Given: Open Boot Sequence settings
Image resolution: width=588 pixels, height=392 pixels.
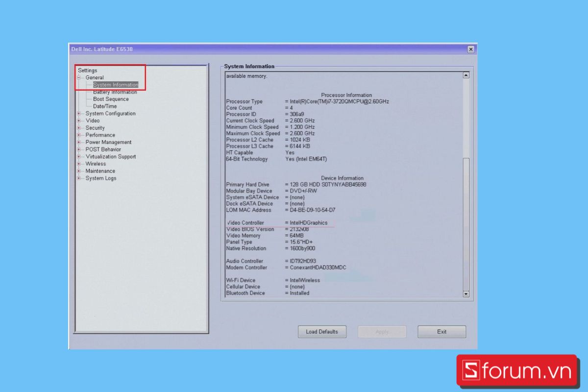Looking at the screenshot, I should pyautogui.click(x=111, y=99).
